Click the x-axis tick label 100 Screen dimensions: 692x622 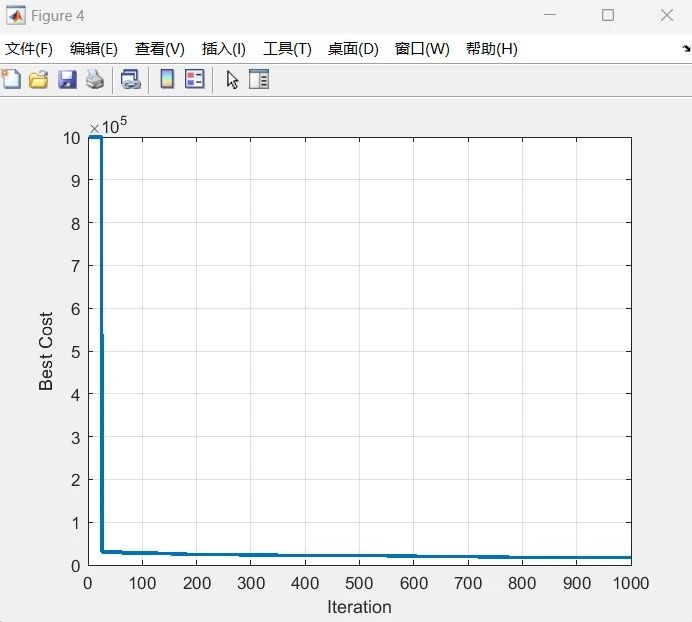coord(142,584)
